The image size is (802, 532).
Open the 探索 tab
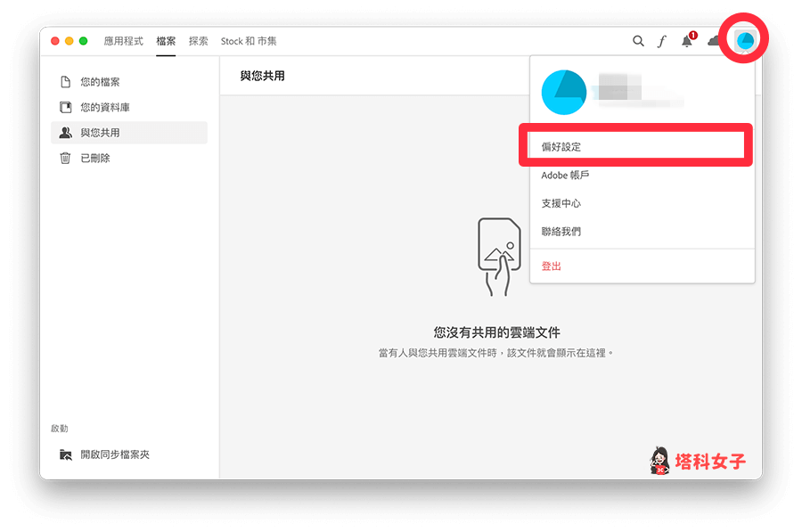(199, 41)
